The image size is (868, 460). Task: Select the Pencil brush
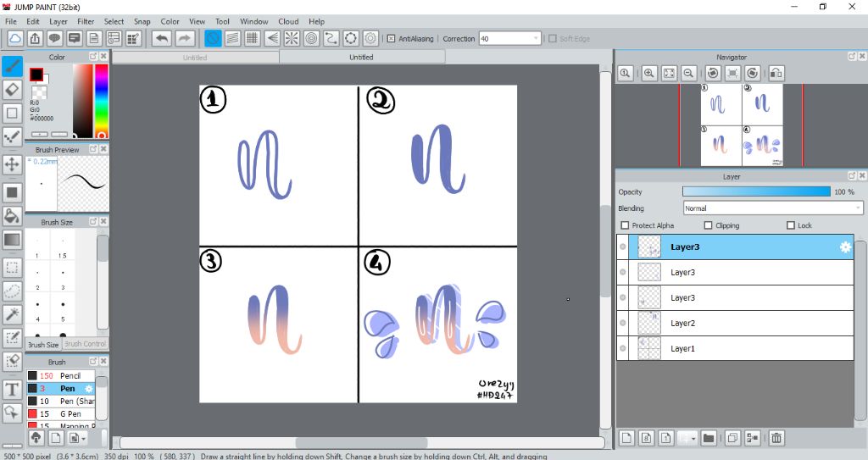[x=61, y=375]
